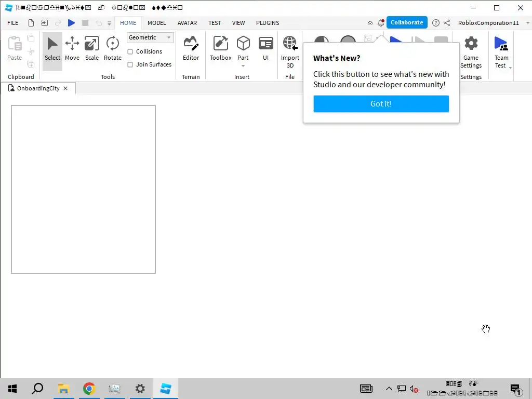Expand the Part dropdown arrow
This screenshot has height=399, width=532.
tap(243, 66)
